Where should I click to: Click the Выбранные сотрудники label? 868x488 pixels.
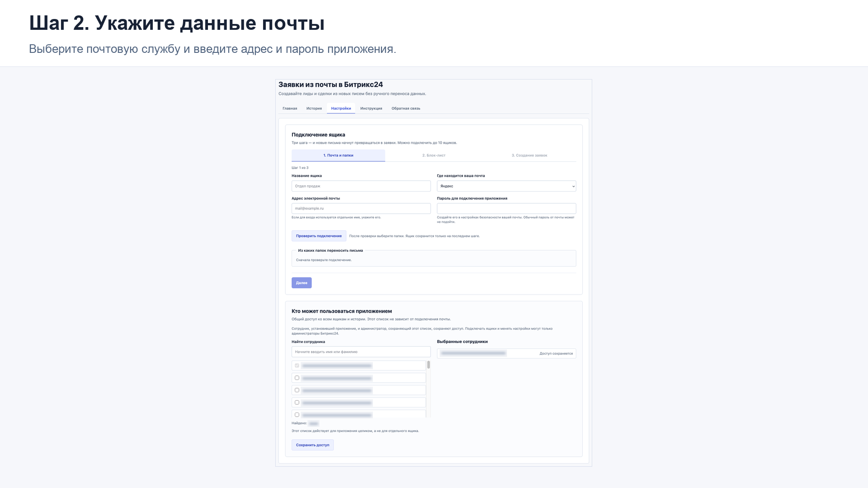click(462, 342)
